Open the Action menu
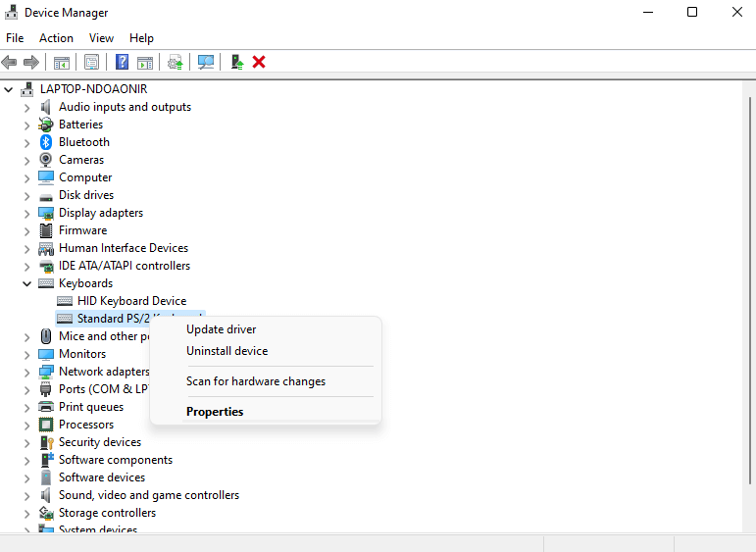 57,38
